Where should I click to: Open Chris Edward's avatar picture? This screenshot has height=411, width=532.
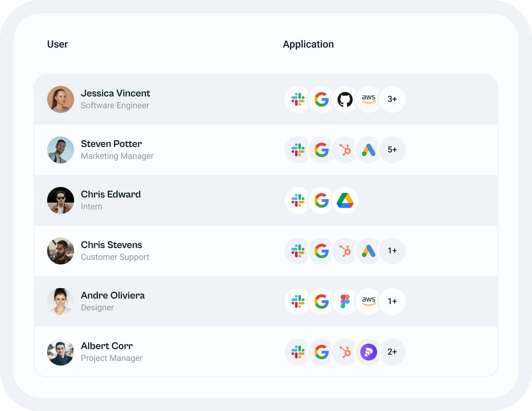coord(61,200)
